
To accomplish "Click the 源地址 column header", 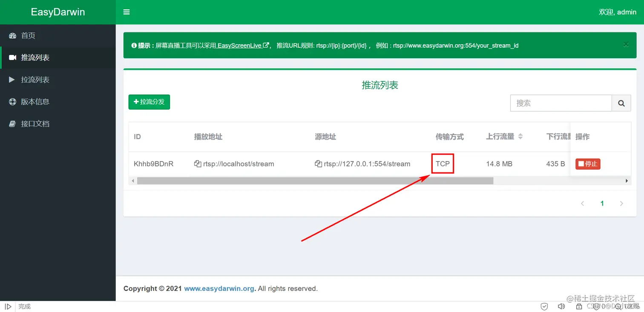I will pyautogui.click(x=325, y=137).
